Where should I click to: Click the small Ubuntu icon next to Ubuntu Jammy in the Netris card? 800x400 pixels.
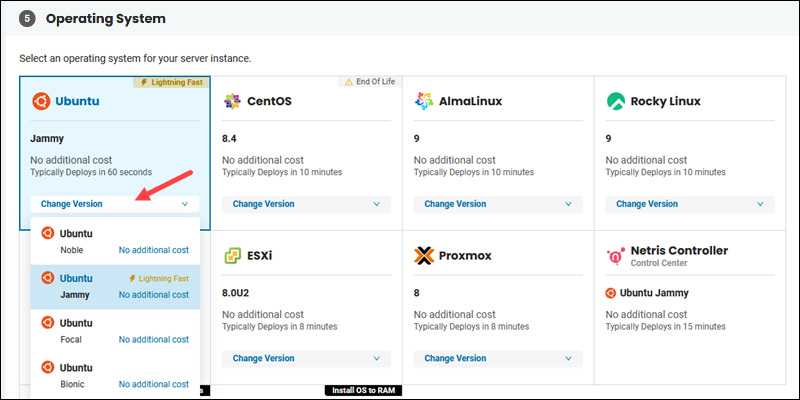611,293
